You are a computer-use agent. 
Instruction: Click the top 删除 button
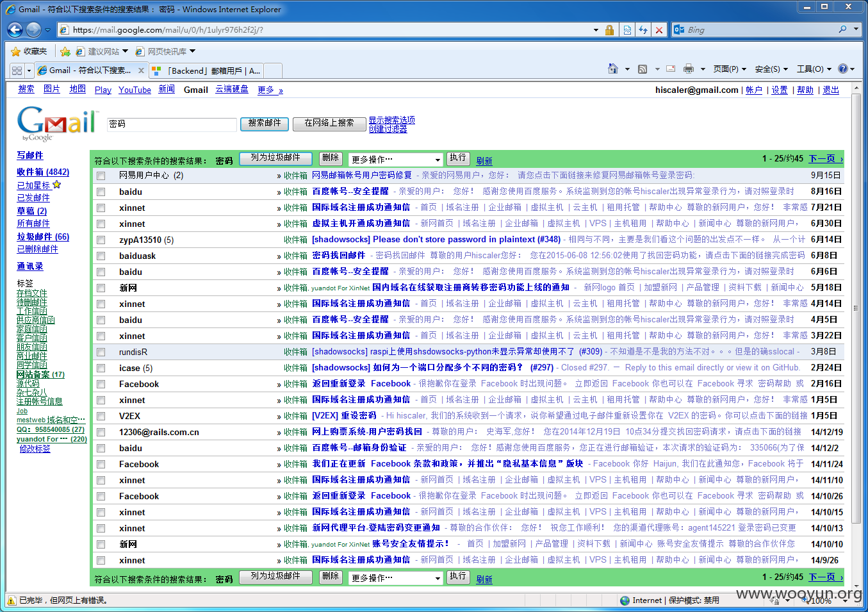(331, 158)
